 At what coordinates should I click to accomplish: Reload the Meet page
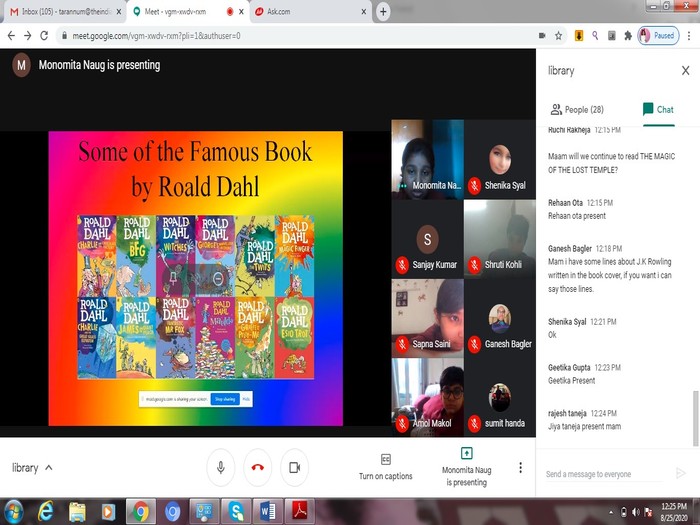pos(44,36)
